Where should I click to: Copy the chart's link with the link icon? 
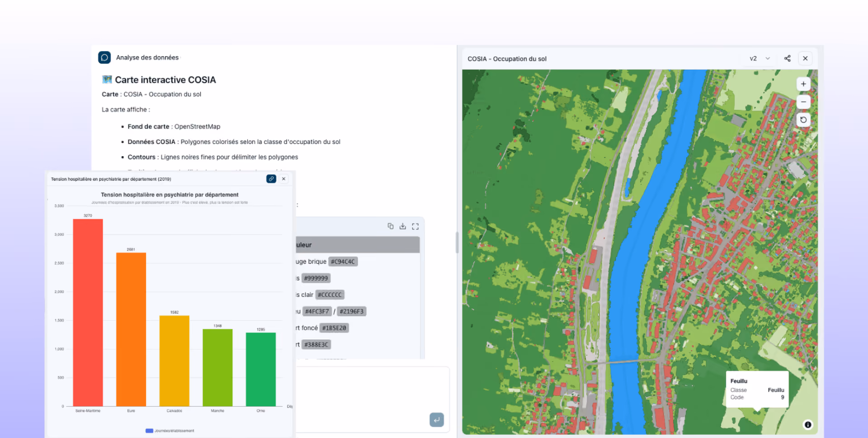coord(271,179)
